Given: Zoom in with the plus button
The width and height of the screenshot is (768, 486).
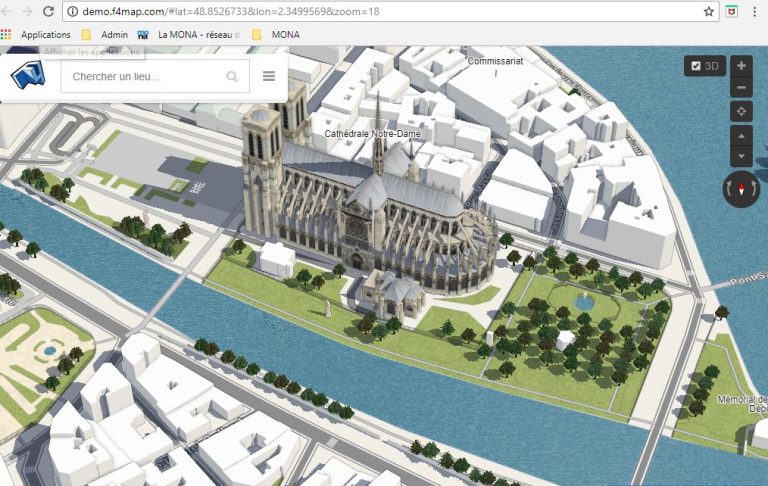Looking at the screenshot, I should (x=741, y=66).
